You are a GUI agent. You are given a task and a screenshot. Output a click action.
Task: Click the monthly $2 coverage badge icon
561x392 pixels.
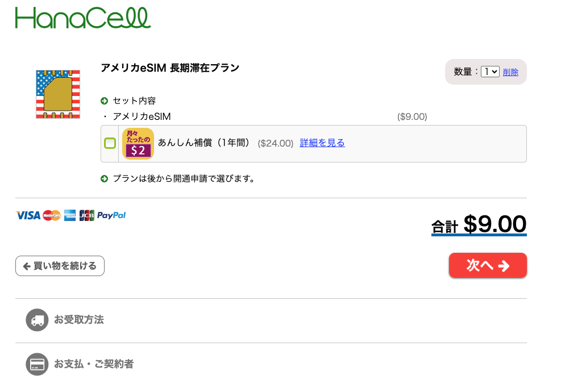click(138, 143)
